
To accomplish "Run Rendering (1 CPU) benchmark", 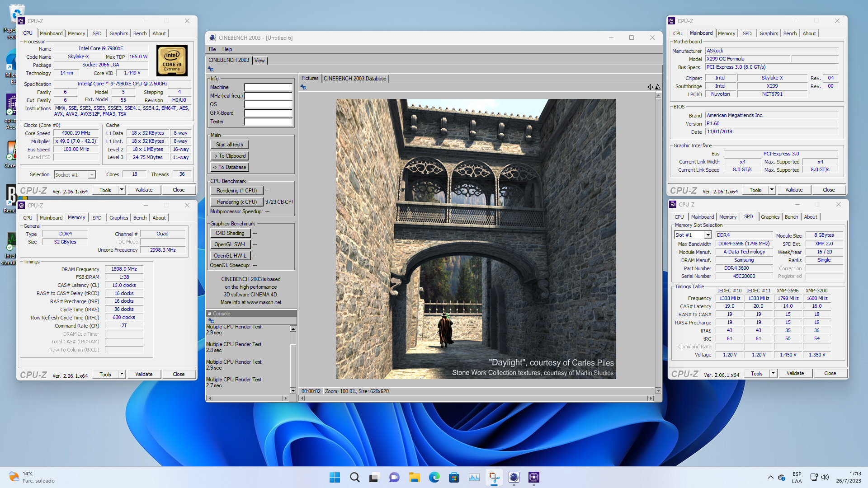I will (236, 191).
